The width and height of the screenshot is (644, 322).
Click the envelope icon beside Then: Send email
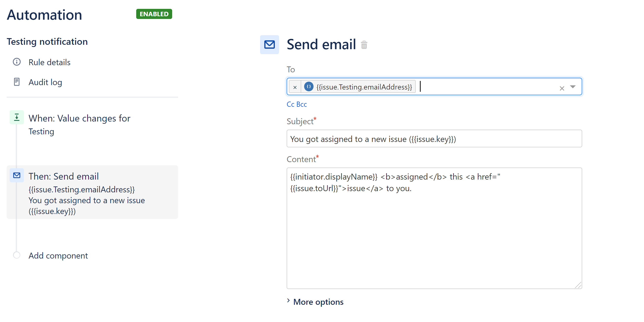17,175
